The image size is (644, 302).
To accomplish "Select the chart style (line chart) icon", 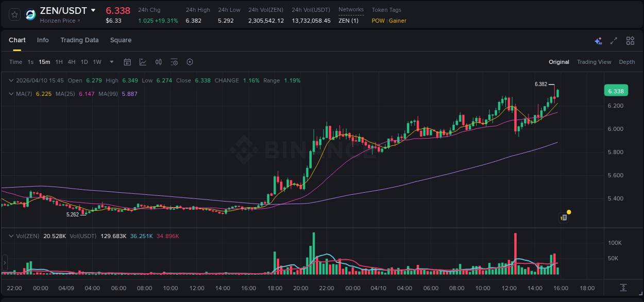I will tap(142, 62).
